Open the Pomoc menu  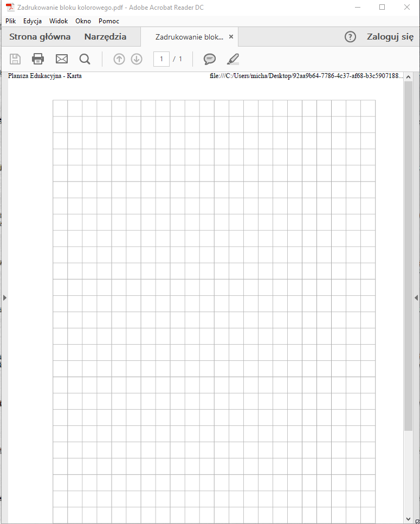109,21
